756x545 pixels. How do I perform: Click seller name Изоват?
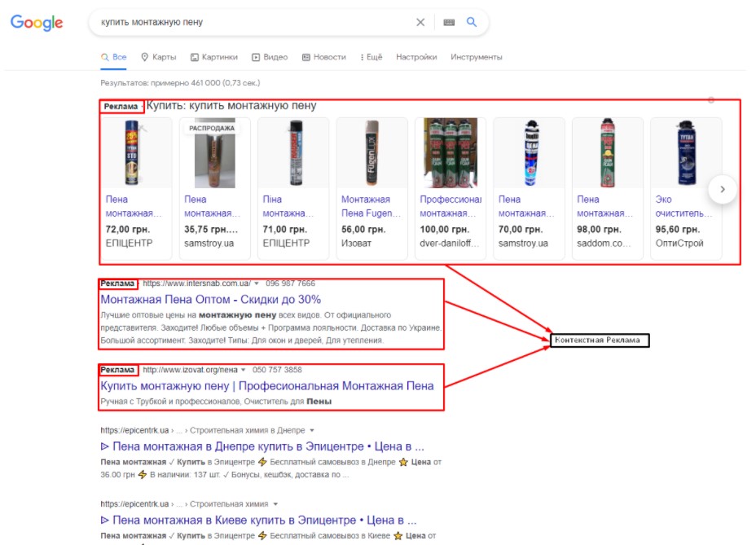click(356, 244)
